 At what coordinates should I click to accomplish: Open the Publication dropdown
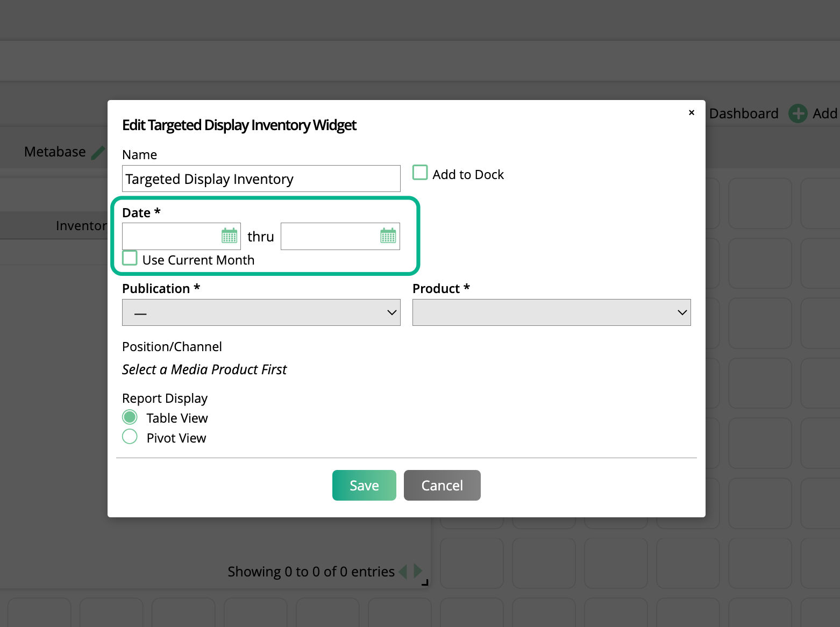pos(261,312)
